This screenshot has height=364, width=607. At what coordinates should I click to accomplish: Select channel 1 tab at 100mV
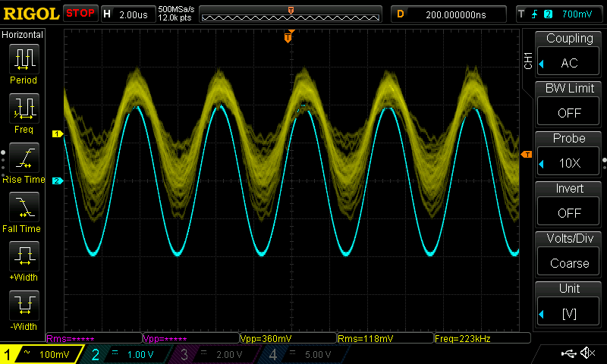[41, 354]
